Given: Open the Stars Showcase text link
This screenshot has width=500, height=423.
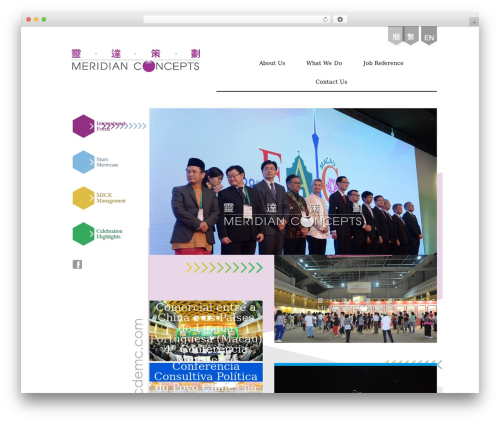Looking at the screenshot, I should coord(107,162).
